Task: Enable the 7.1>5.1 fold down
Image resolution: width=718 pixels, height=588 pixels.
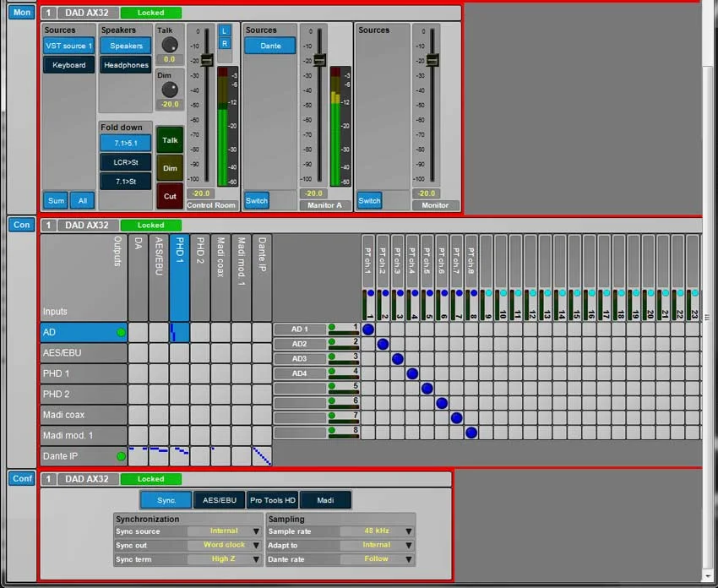Action: coord(126,143)
